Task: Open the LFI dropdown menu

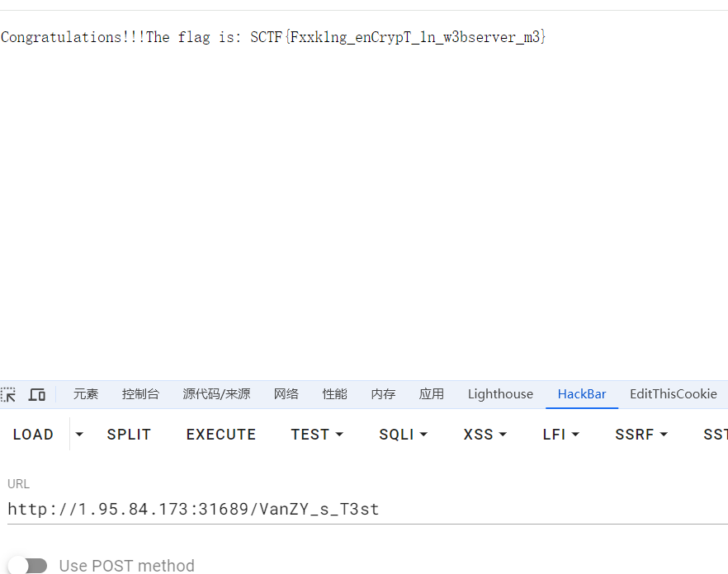Action: click(561, 434)
